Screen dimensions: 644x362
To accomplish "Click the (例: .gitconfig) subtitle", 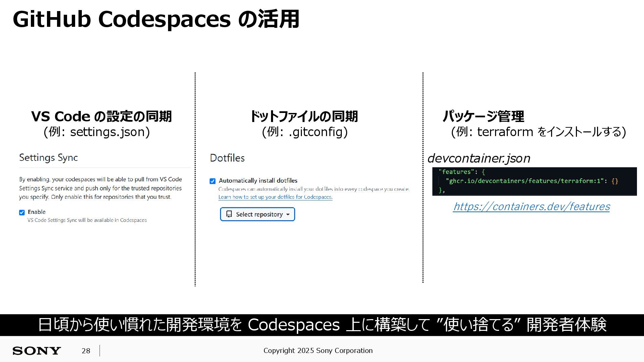I will coord(305,132).
